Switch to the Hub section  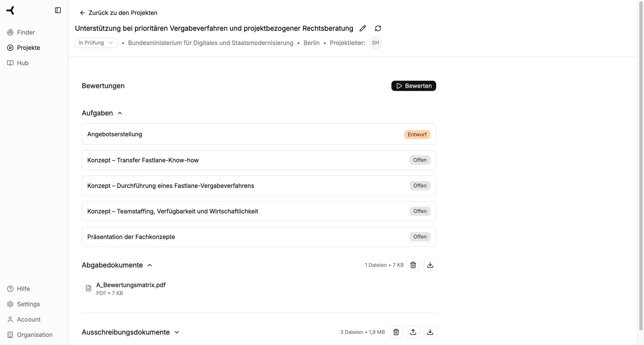point(23,63)
